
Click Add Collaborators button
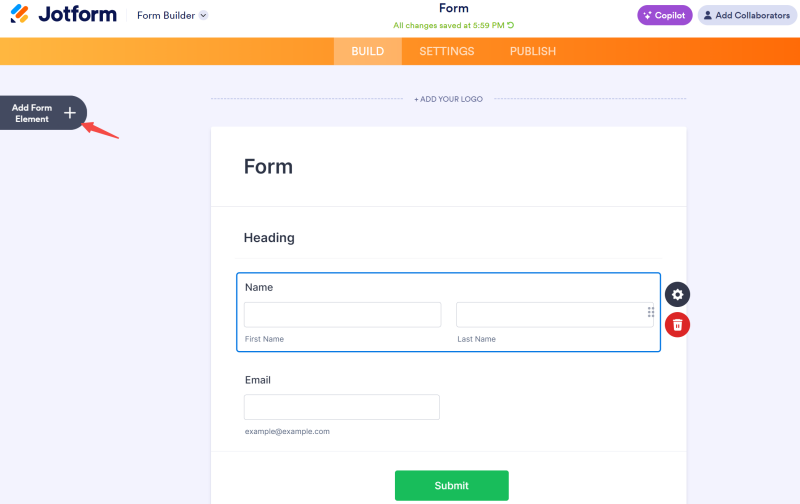pos(746,15)
